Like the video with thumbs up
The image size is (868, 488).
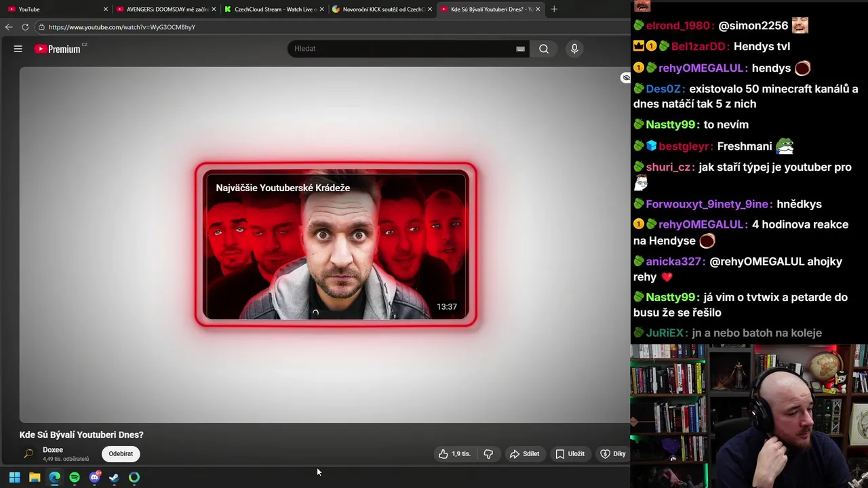pos(454,454)
